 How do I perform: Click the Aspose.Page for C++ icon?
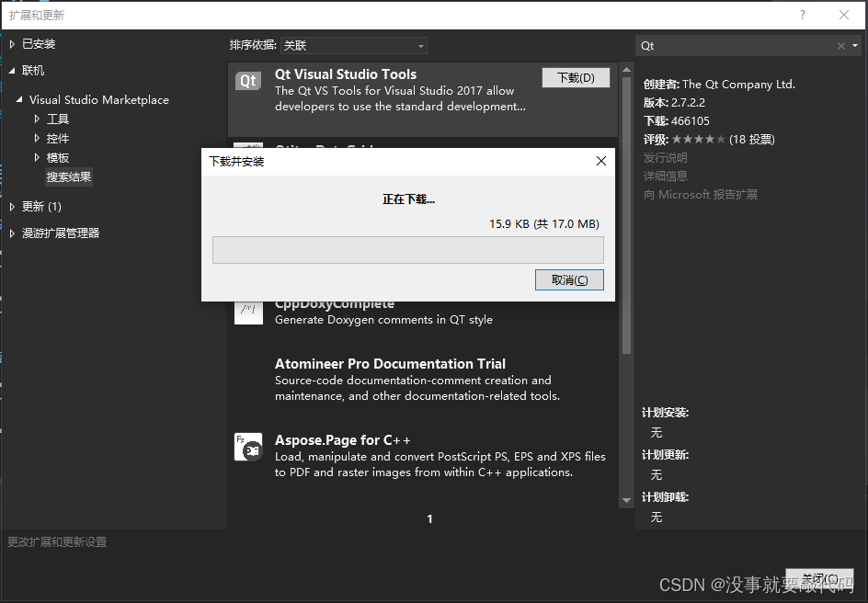click(x=248, y=447)
